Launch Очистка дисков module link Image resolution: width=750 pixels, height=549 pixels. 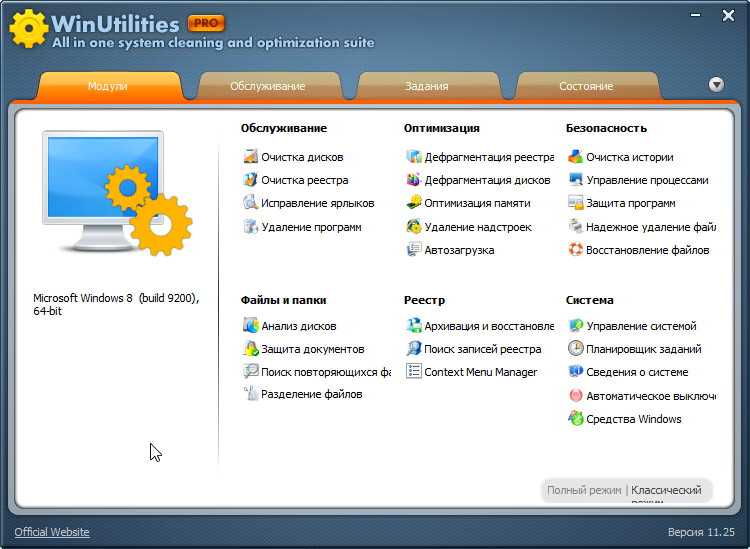[302, 157]
